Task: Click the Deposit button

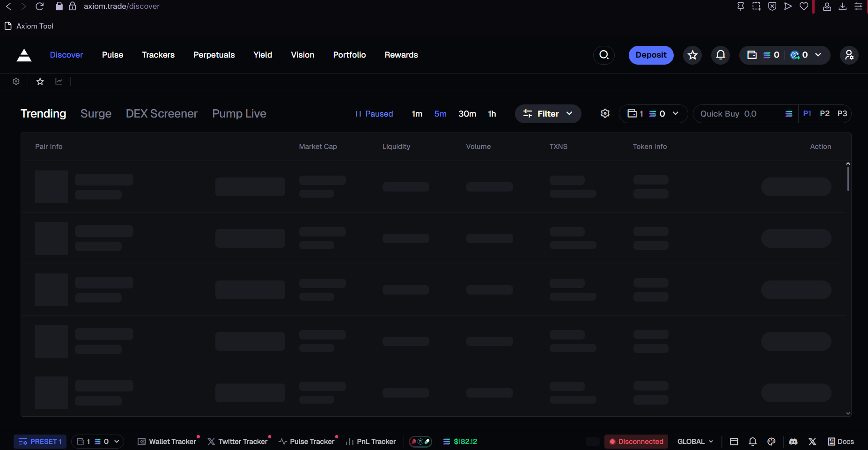Action: point(651,55)
